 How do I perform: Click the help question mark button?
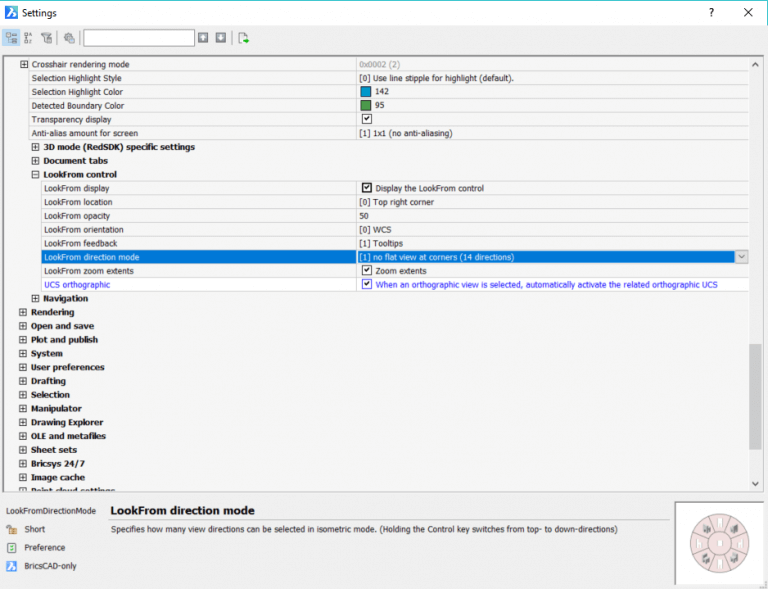711,13
